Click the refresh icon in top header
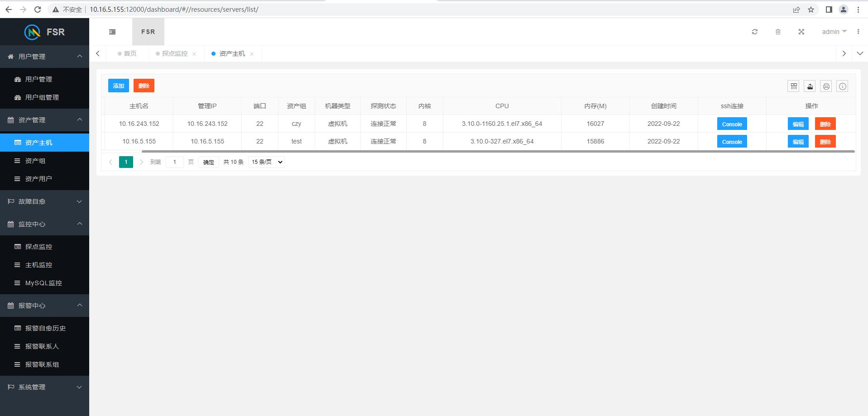Viewport: 868px width, 416px height. click(754, 32)
